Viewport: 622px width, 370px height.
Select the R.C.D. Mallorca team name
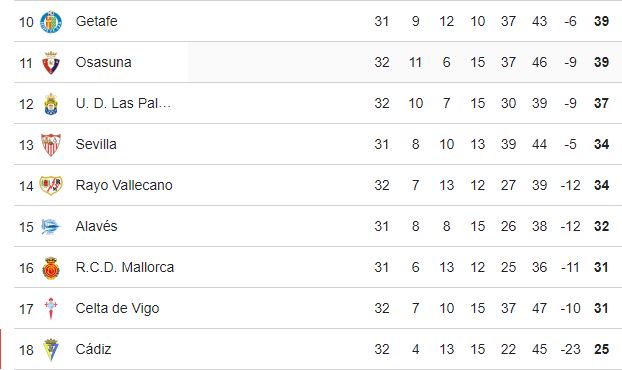125,267
